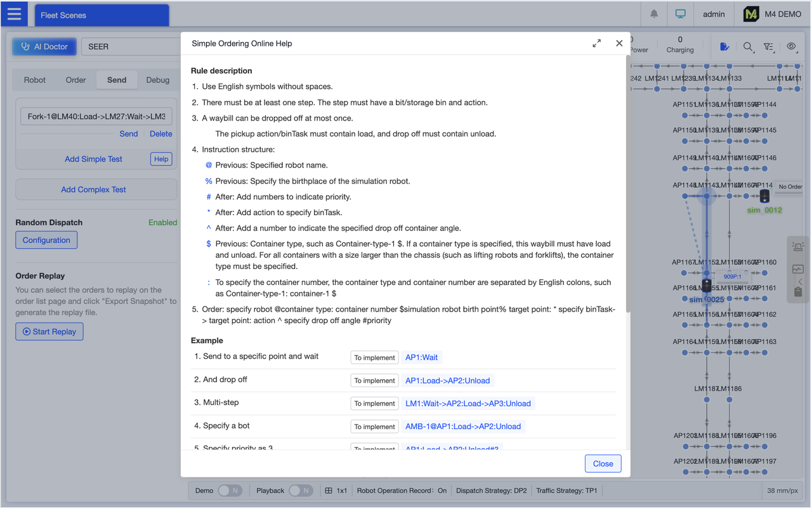Open the filter tool on the toolbar
The height and width of the screenshot is (509, 812).
pyautogui.click(x=769, y=46)
